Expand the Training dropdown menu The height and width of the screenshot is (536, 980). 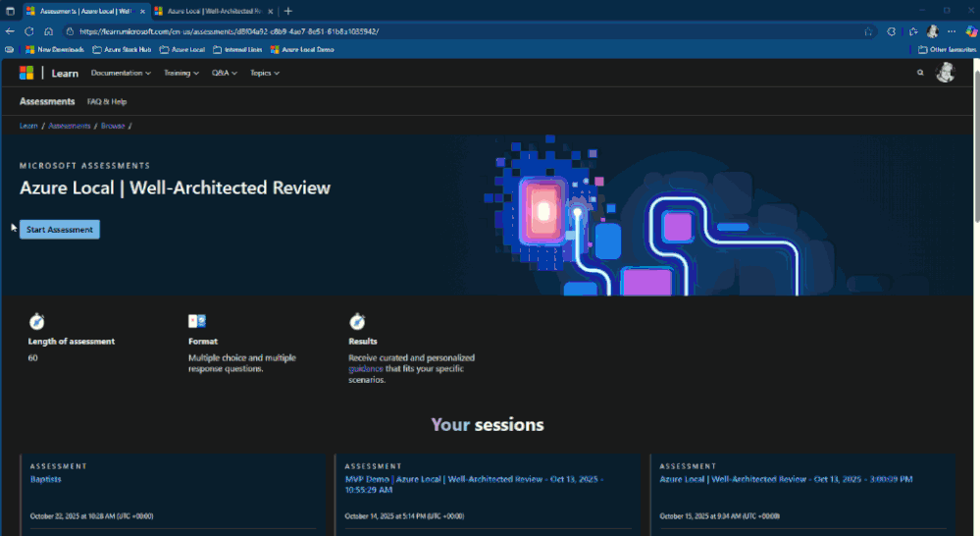[181, 74]
